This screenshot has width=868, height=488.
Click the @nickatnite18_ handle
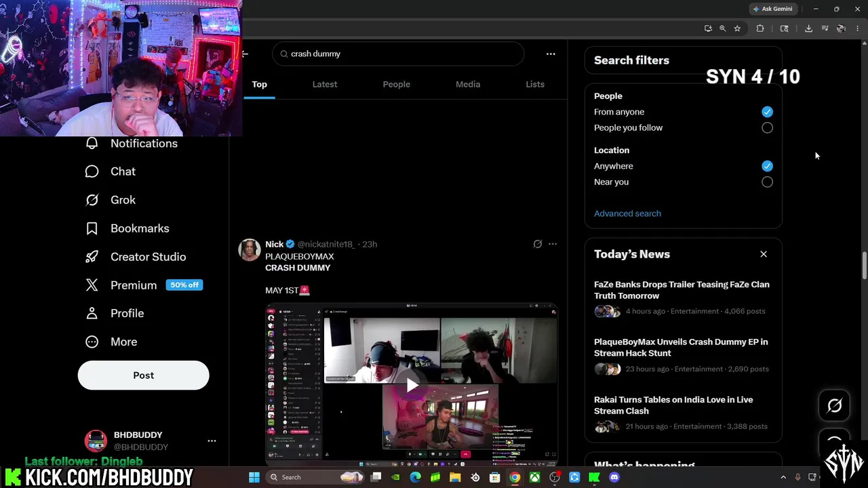pyautogui.click(x=325, y=244)
